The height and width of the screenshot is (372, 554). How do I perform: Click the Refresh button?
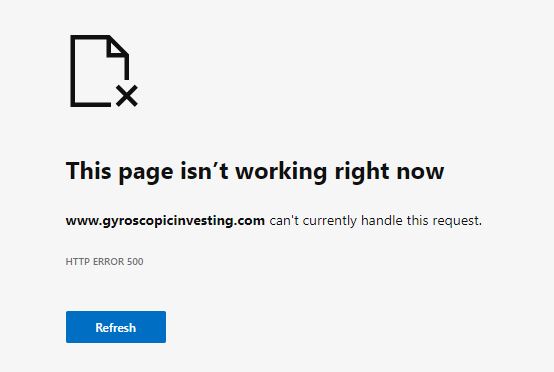click(x=116, y=327)
